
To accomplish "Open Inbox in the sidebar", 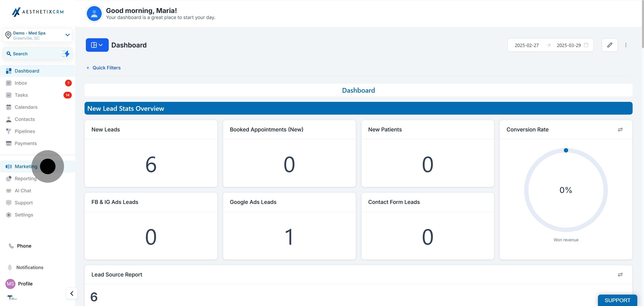I will 21,83.
